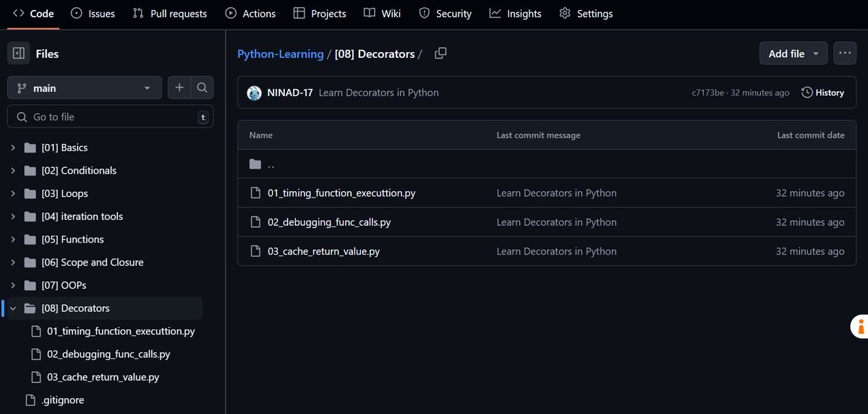This screenshot has height=414, width=868.
Task: Collapse the file tree sidebar icon
Action: [19, 54]
